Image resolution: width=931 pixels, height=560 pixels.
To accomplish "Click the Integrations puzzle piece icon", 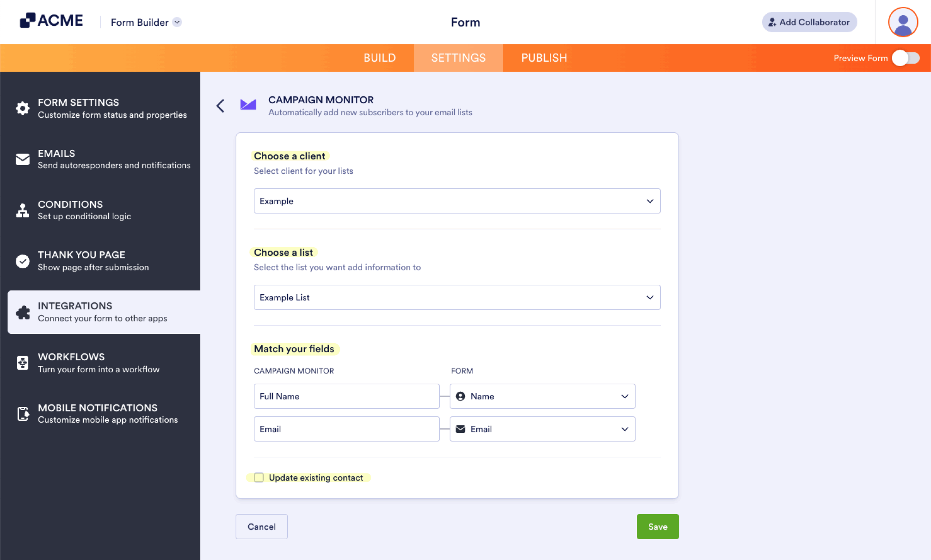I will 22,312.
